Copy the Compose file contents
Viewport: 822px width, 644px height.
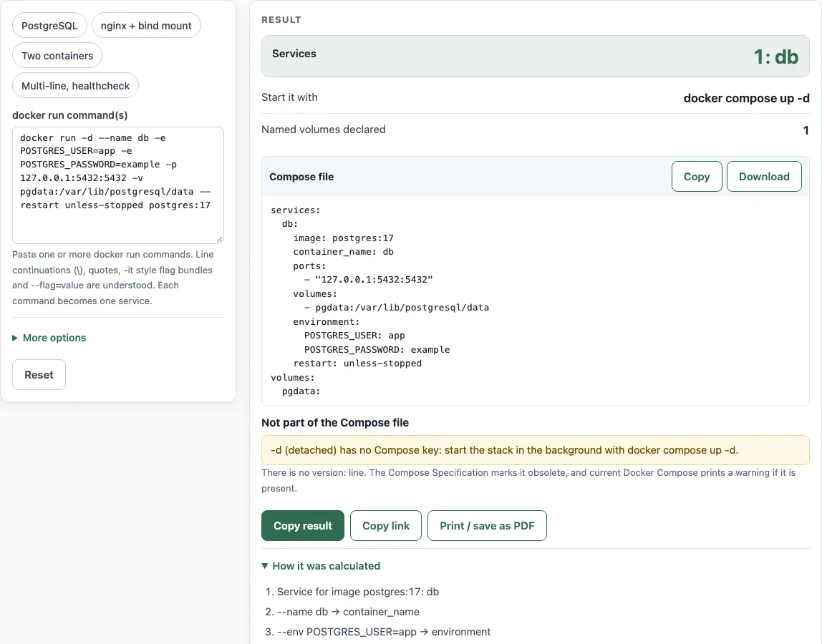pos(697,177)
